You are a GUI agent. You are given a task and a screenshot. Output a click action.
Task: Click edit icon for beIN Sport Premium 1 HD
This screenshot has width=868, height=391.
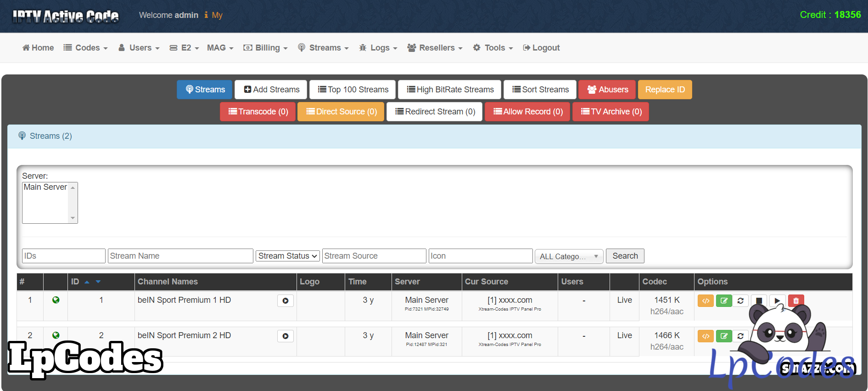pos(724,301)
